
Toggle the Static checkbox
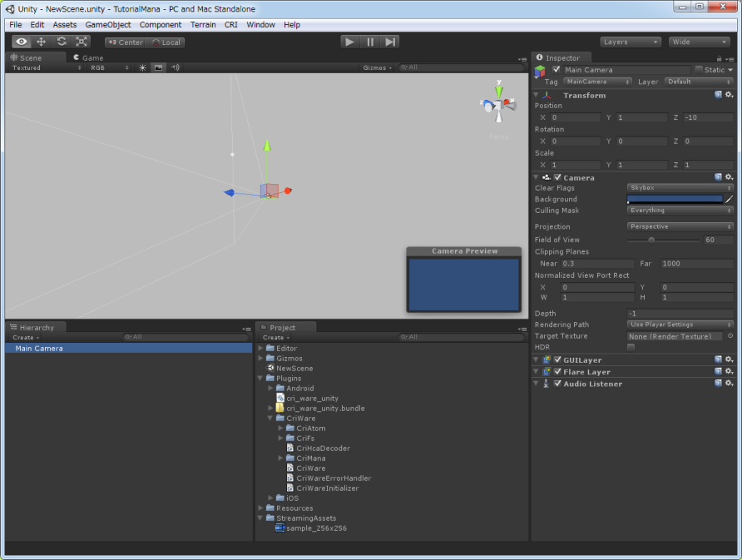(699, 70)
